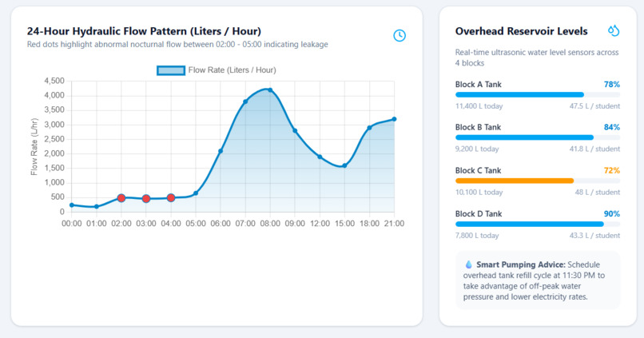Click the real-time ultrasonic sensors description
This screenshot has width=644, height=338.
[537, 58]
